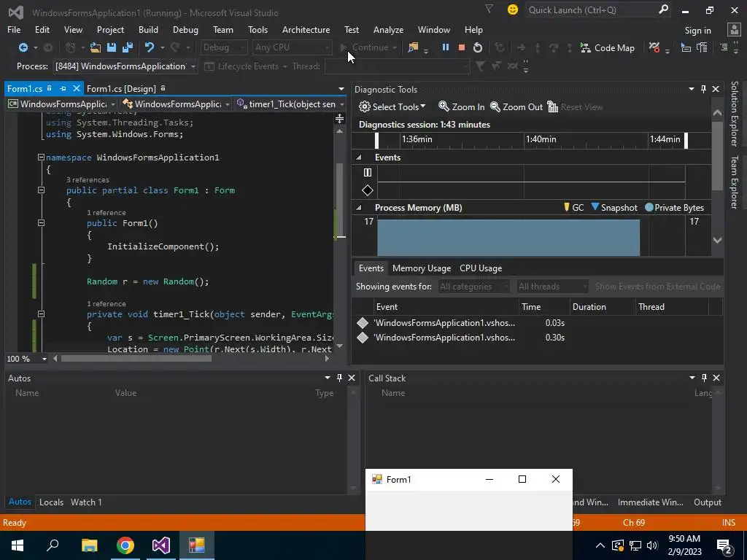Screen dimensions: 747x560
Task: Open File Explorer from the taskbar
Action: click(89, 545)
